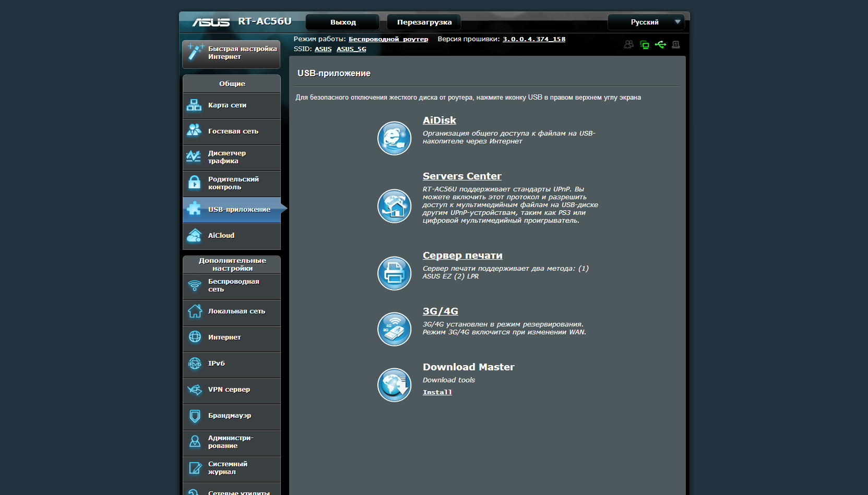
Task: Click the Выход logout button
Action: click(x=343, y=22)
